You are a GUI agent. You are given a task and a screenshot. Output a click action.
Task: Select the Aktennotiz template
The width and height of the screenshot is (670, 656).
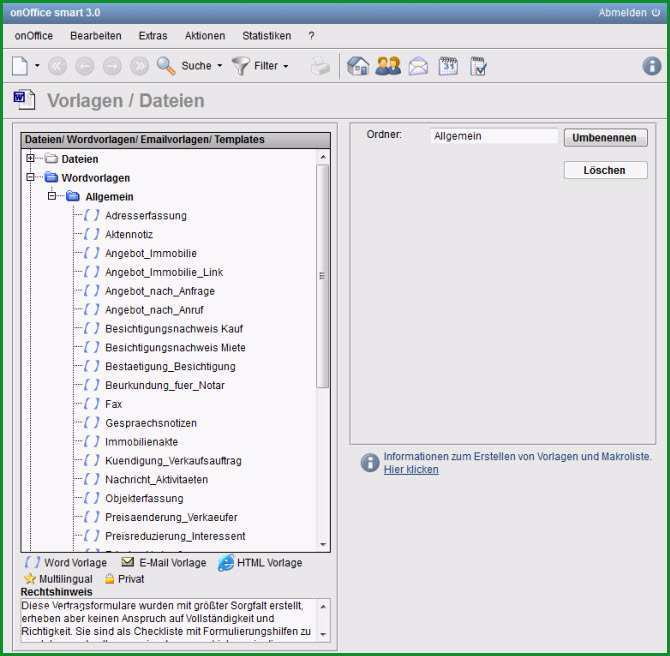(x=129, y=235)
